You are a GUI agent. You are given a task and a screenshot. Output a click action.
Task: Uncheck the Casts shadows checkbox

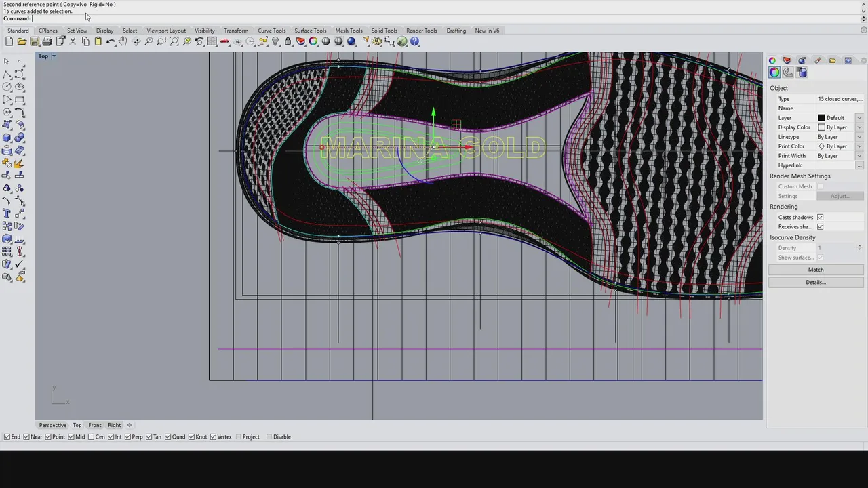pos(820,218)
